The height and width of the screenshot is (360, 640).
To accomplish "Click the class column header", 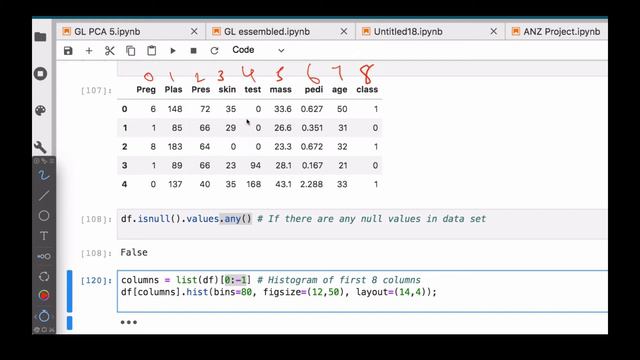I will click(x=367, y=89).
